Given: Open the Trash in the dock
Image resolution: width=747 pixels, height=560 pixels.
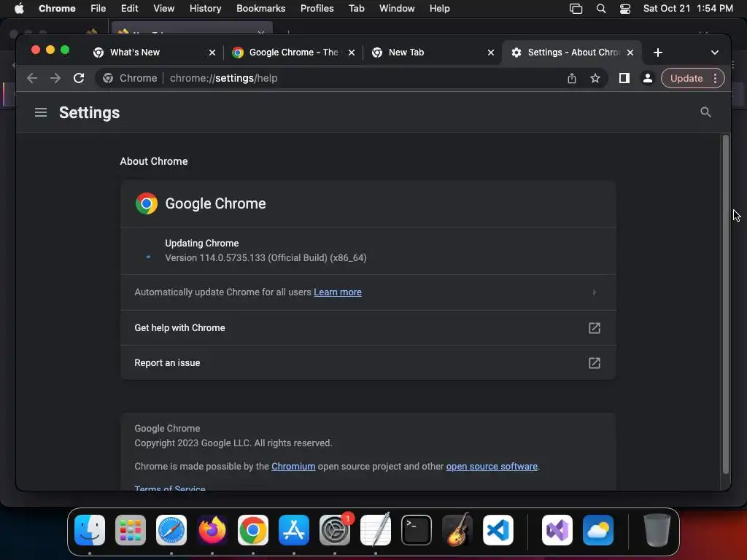Looking at the screenshot, I should click(657, 530).
